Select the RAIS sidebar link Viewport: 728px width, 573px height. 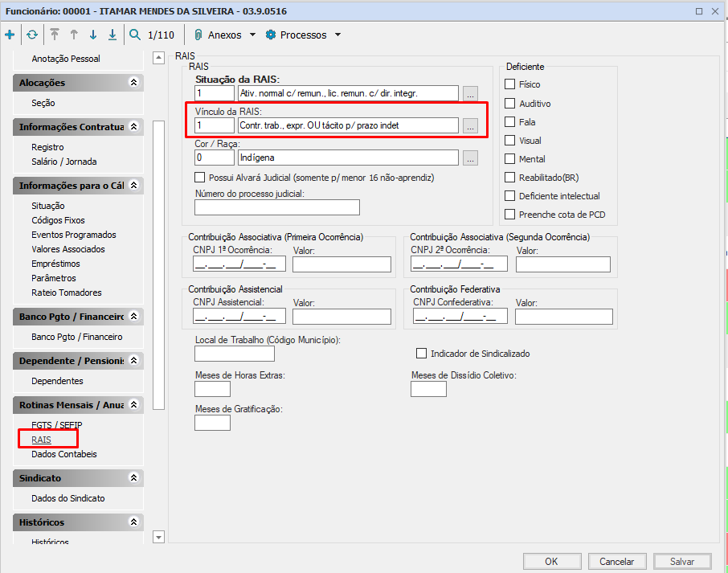pos(41,440)
